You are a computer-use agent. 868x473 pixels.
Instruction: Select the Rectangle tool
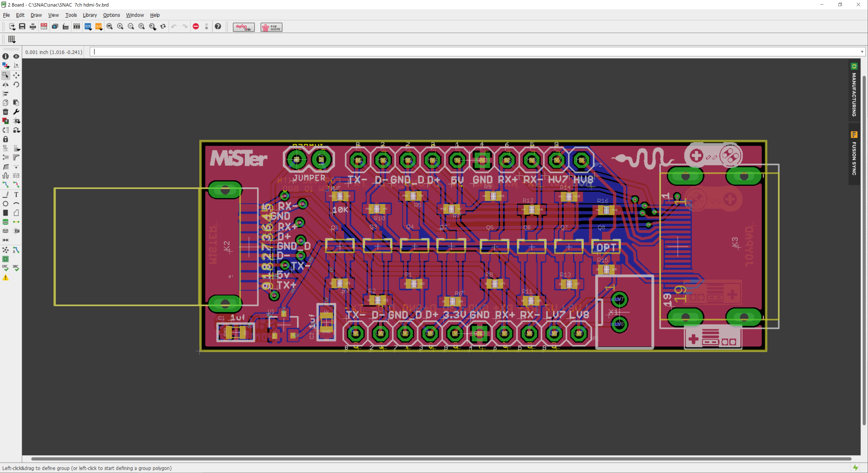[x=6, y=213]
